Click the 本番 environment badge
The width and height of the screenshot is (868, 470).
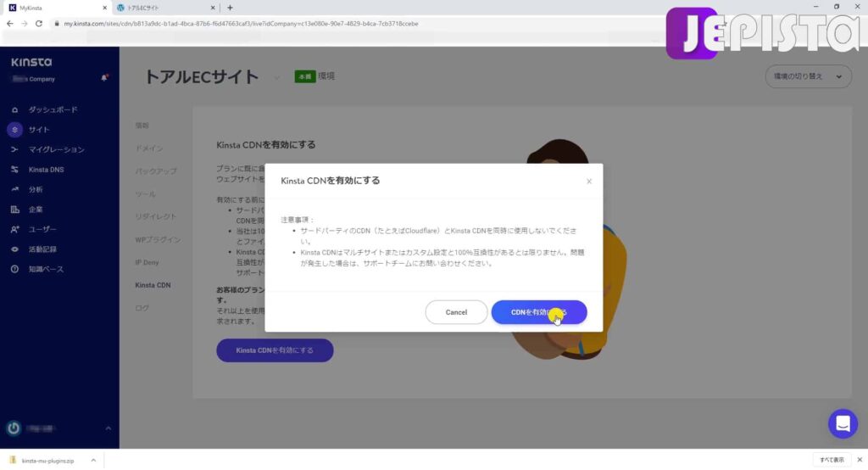click(x=305, y=76)
